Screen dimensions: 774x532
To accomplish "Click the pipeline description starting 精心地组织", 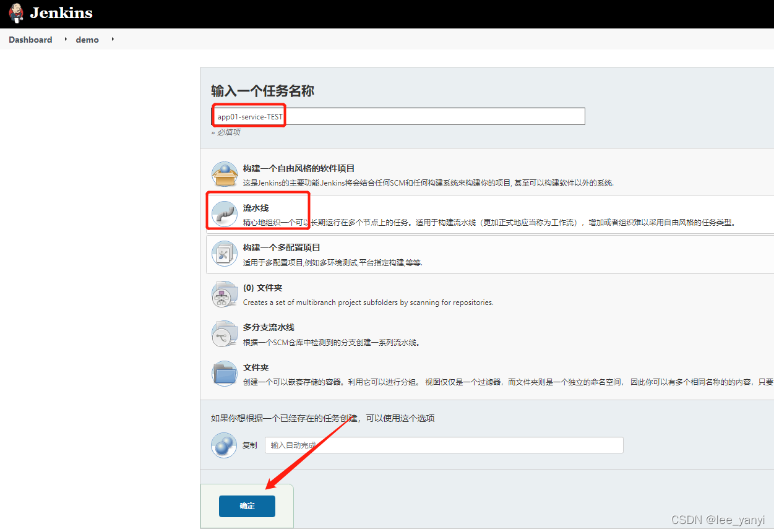I will [x=489, y=223].
